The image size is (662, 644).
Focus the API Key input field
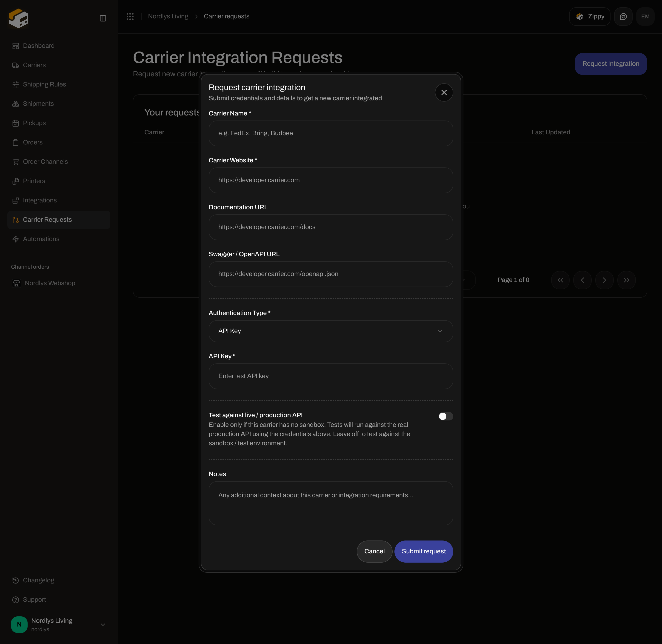331,376
